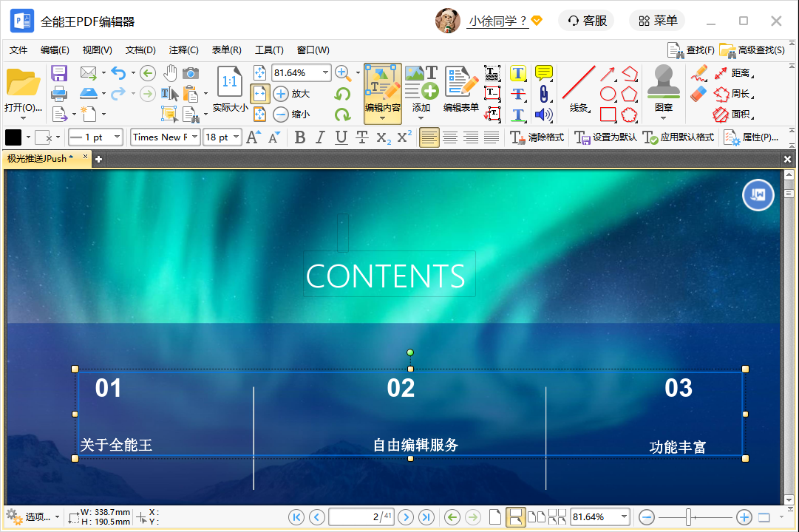The image size is (799, 532).
Task: Toggle italic text formatting
Action: [320, 137]
